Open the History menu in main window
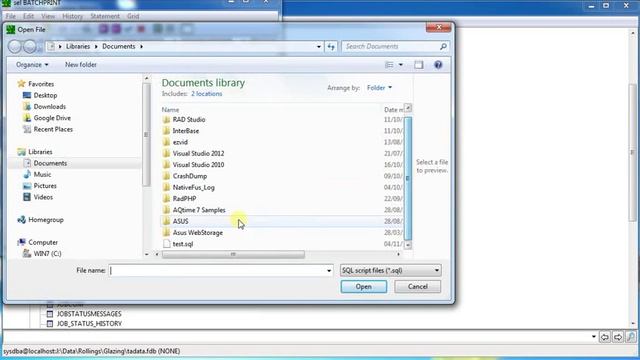The width and height of the screenshot is (640, 360). (x=72, y=16)
